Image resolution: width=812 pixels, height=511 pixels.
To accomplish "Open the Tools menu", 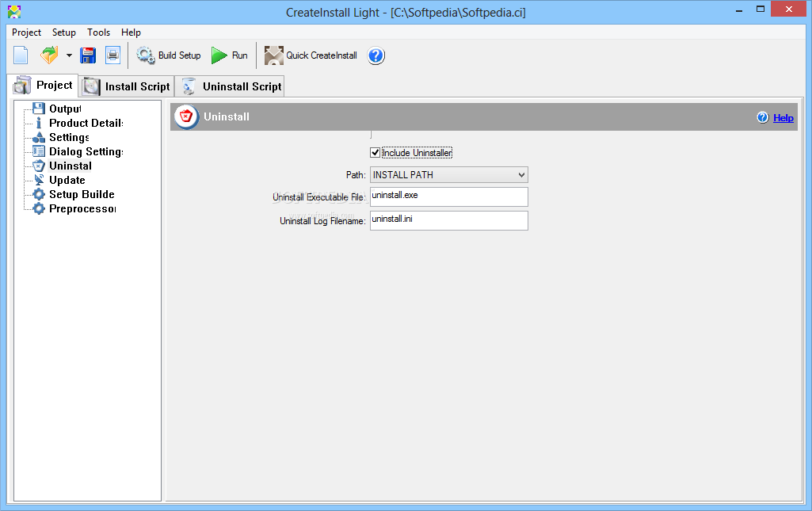I will pos(98,32).
